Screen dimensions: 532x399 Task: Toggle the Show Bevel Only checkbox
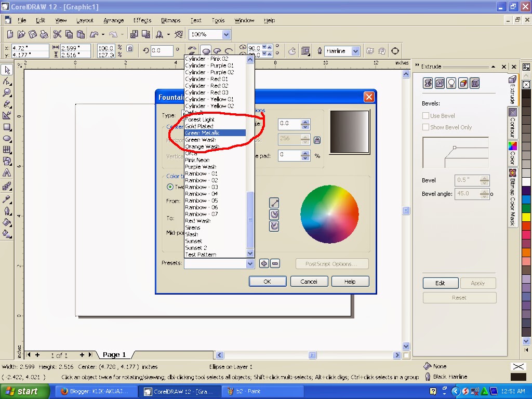[x=425, y=127]
